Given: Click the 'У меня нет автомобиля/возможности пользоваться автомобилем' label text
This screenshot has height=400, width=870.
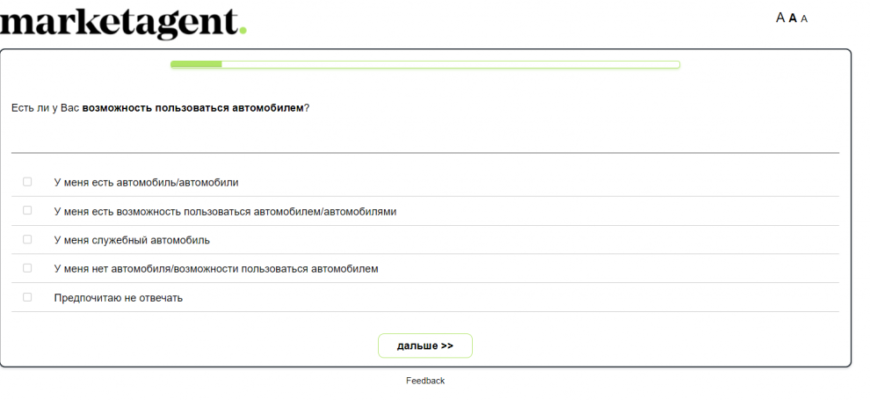Looking at the screenshot, I should click(216, 269).
